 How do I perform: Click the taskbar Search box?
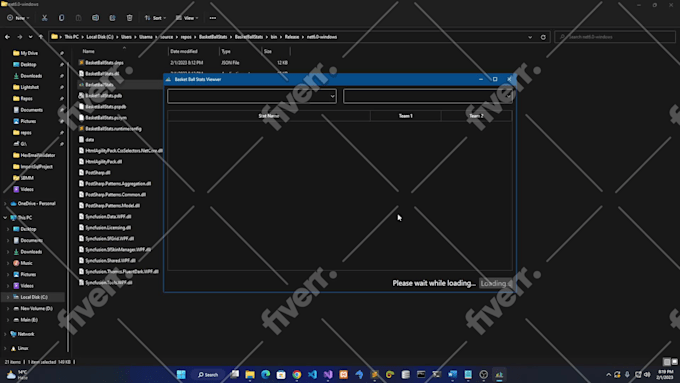(207, 374)
